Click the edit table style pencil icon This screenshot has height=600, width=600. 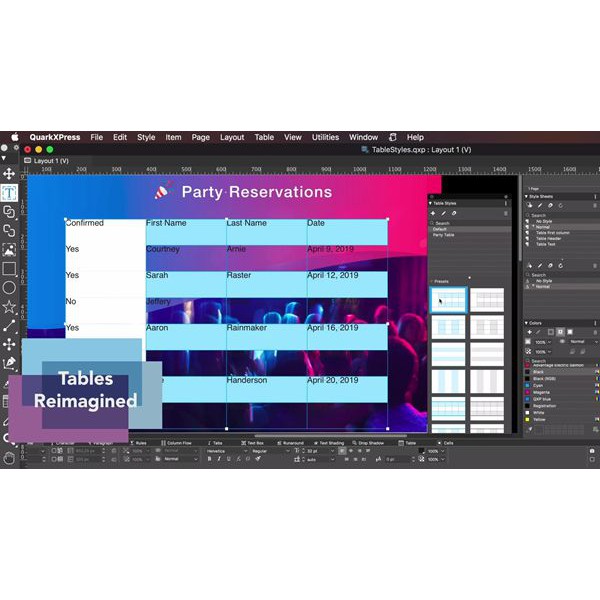[444, 213]
